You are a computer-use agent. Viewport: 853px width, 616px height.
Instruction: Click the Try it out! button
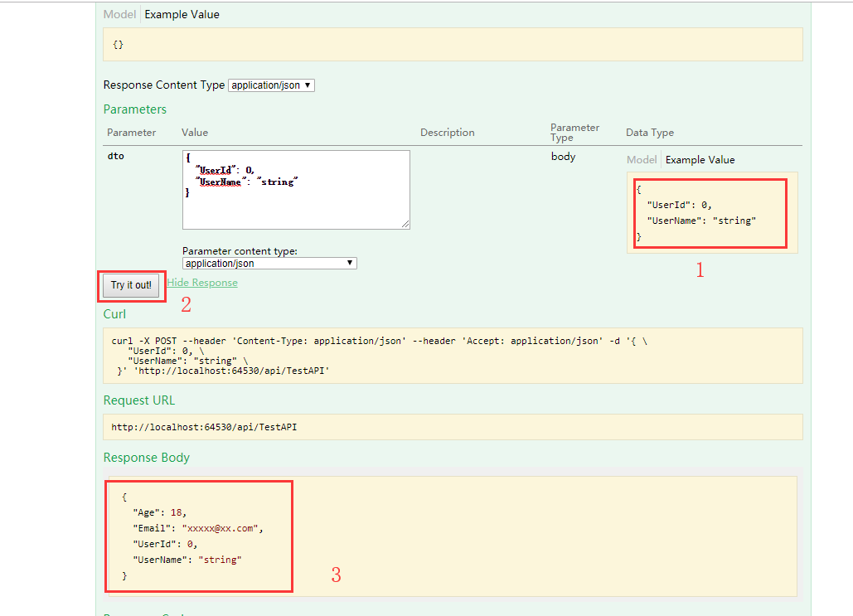click(x=131, y=285)
